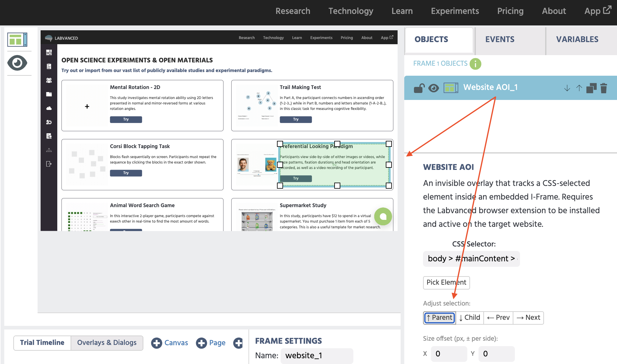Open folder icon in embedded sidebar
Image resolution: width=617 pixels, height=364 pixels.
point(49,94)
